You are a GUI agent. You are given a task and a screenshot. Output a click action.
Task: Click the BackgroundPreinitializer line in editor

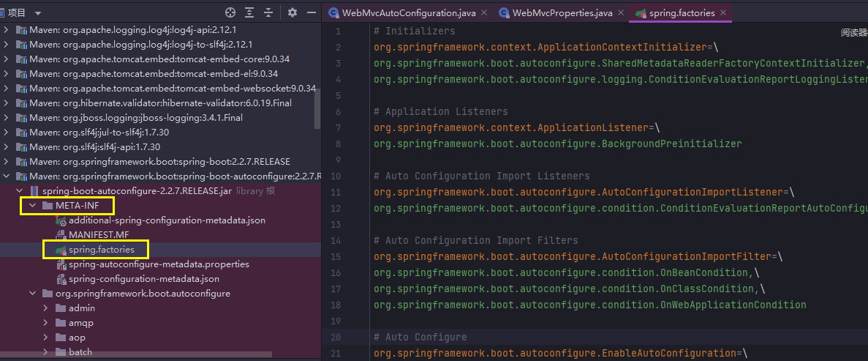click(x=557, y=144)
